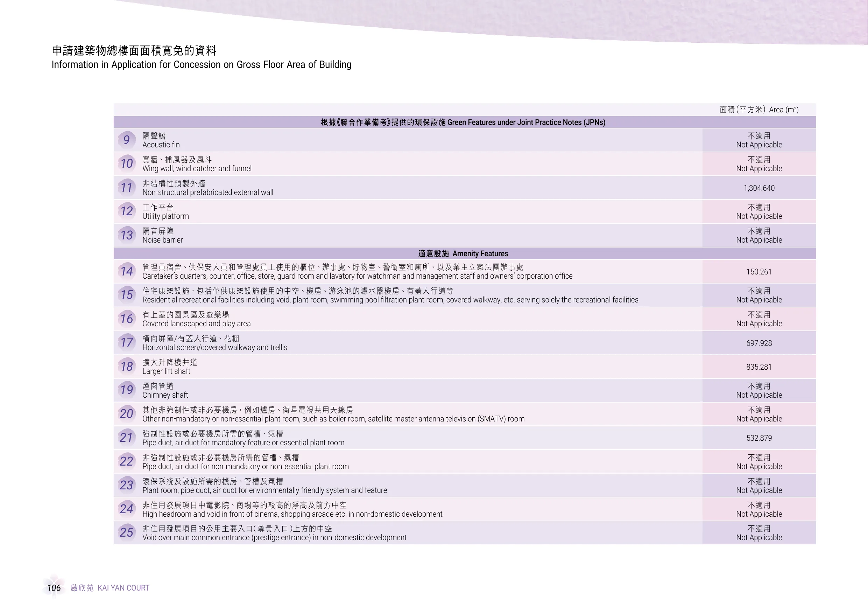Click the value 1,304.640 for prefabricated wall
Viewport: 868px width, 614px height.
758,188
